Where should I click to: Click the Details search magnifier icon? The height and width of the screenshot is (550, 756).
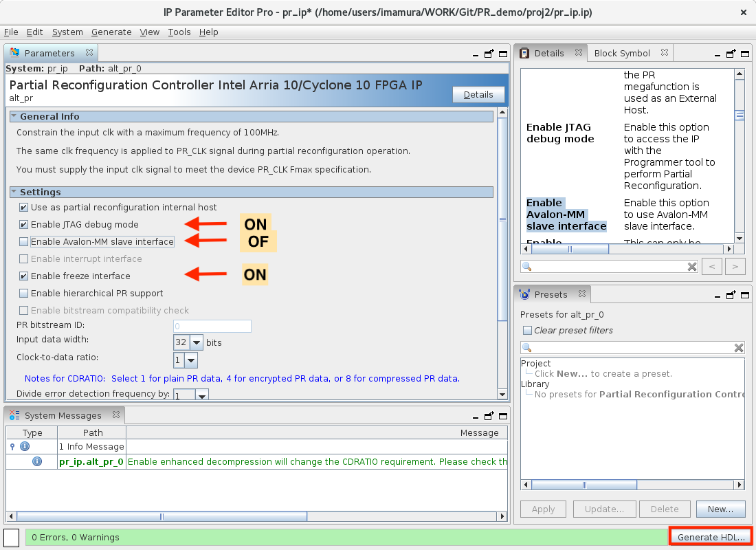(x=526, y=266)
